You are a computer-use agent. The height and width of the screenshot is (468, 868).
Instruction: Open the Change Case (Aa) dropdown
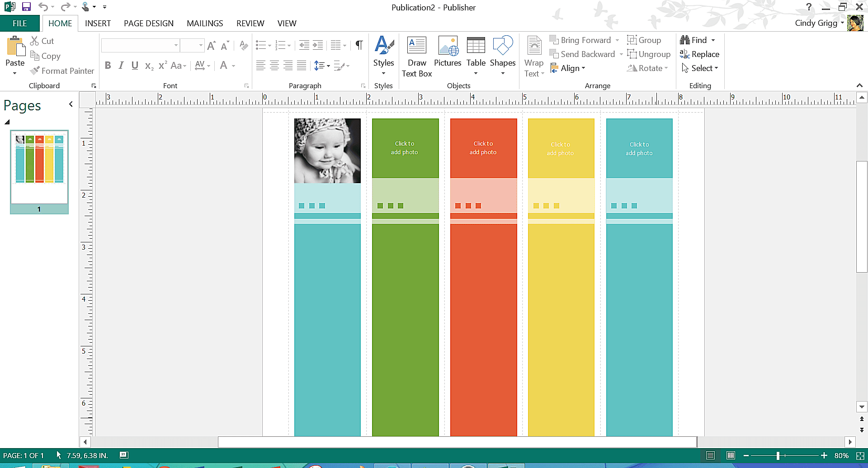click(x=179, y=66)
